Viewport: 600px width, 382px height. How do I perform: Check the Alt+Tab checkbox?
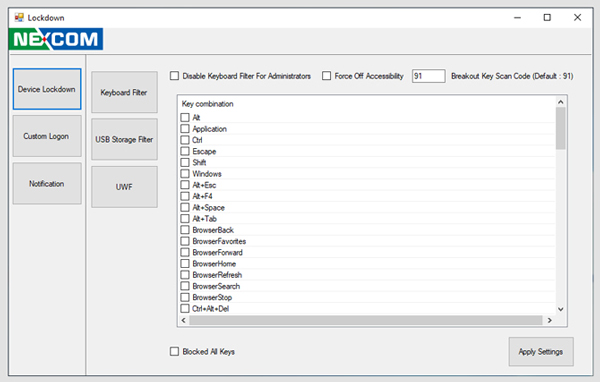point(185,219)
